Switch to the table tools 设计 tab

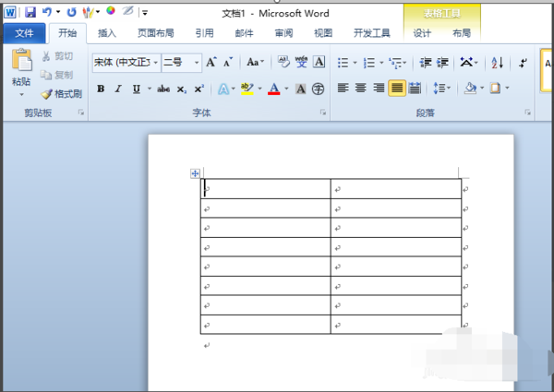tap(422, 33)
